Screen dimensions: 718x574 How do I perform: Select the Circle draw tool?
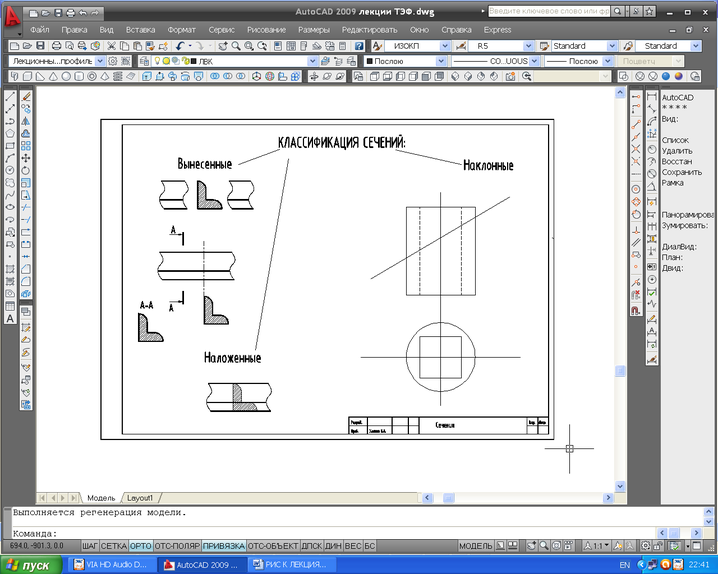(x=10, y=171)
